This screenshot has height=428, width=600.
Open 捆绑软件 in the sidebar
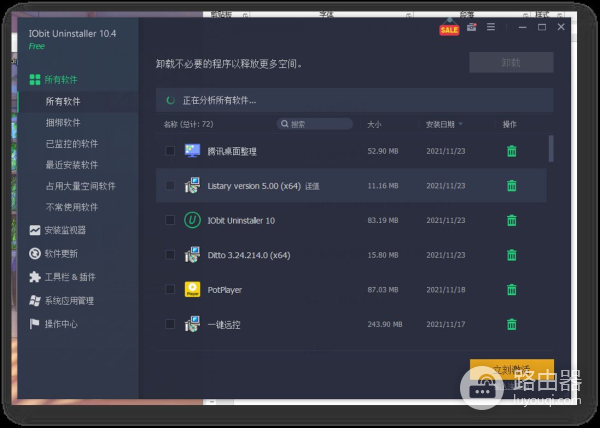pos(63,122)
